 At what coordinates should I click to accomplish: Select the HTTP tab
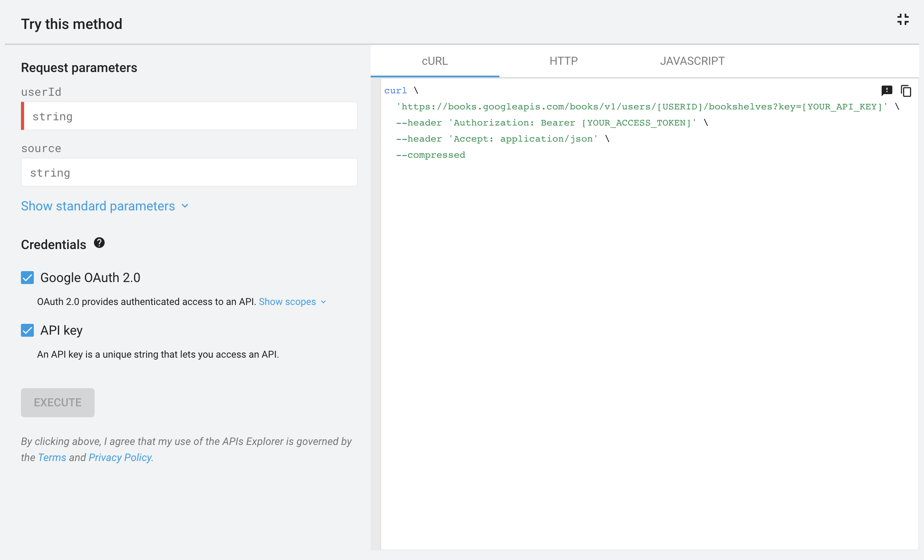coord(564,61)
